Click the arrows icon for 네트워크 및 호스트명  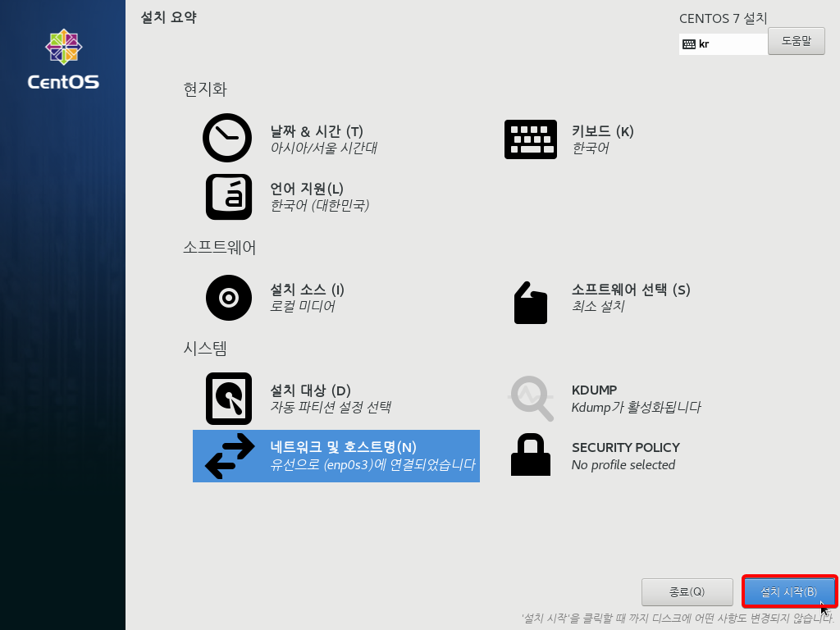[x=230, y=456]
